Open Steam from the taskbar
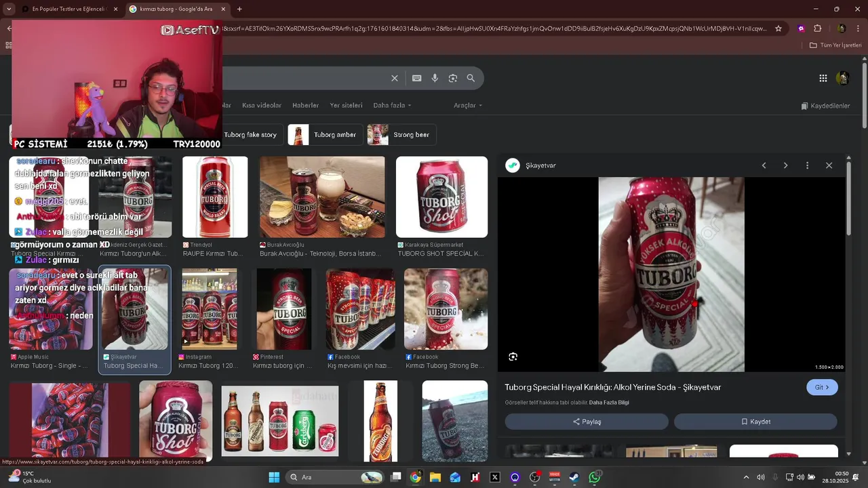This screenshot has height=488, width=868. click(574, 477)
